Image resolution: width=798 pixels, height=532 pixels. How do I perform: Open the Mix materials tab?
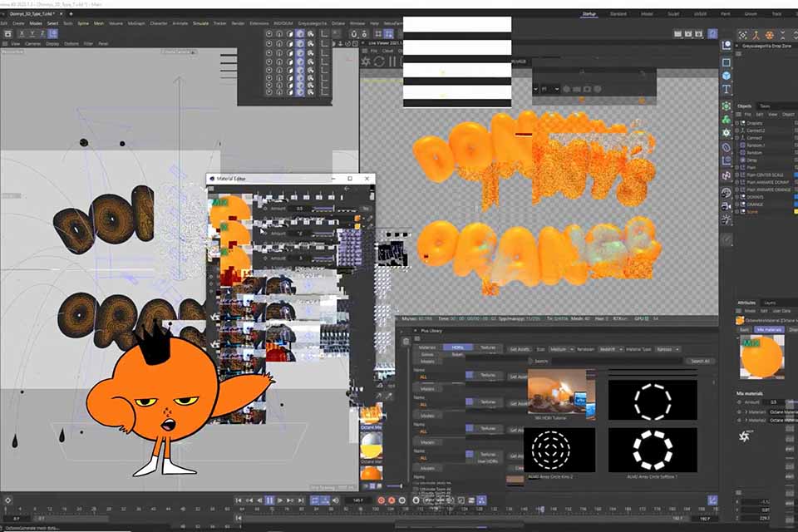[768, 330]
